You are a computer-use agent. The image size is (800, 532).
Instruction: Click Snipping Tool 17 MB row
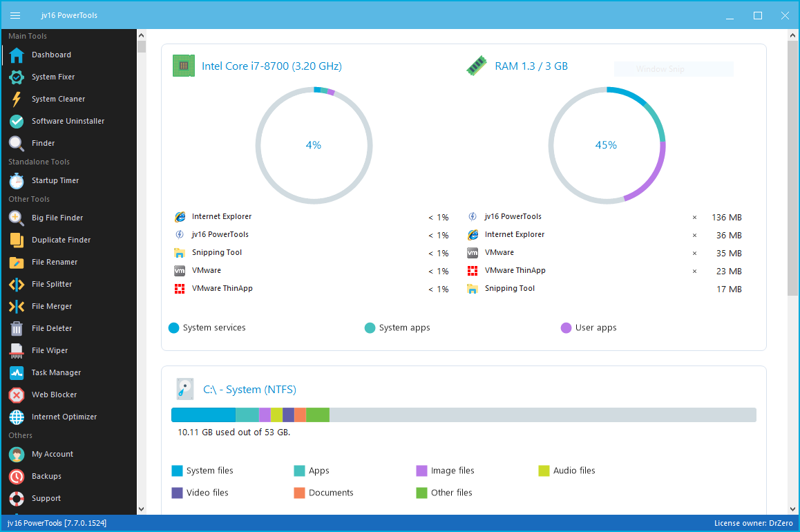604,289
